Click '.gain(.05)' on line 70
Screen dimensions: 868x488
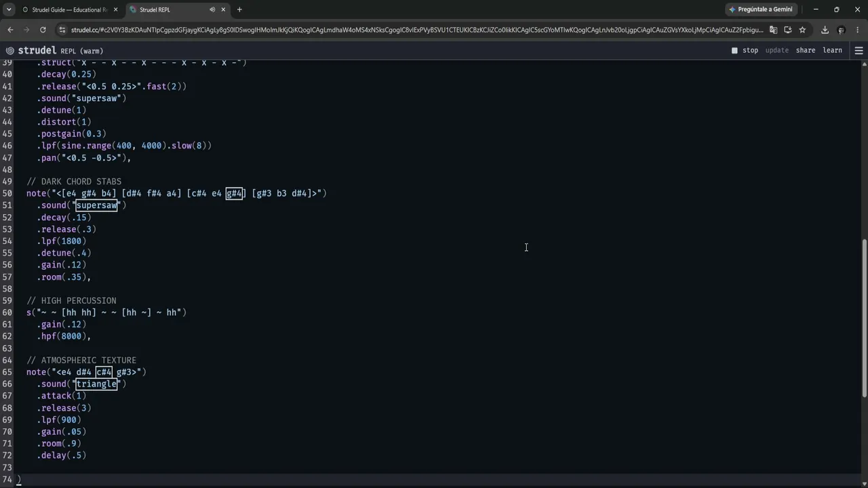click(62, 432)
